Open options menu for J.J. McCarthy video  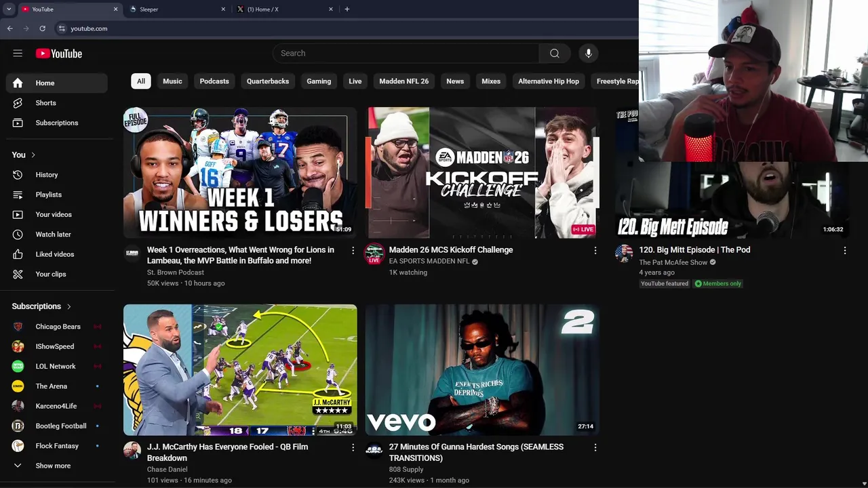353,447
